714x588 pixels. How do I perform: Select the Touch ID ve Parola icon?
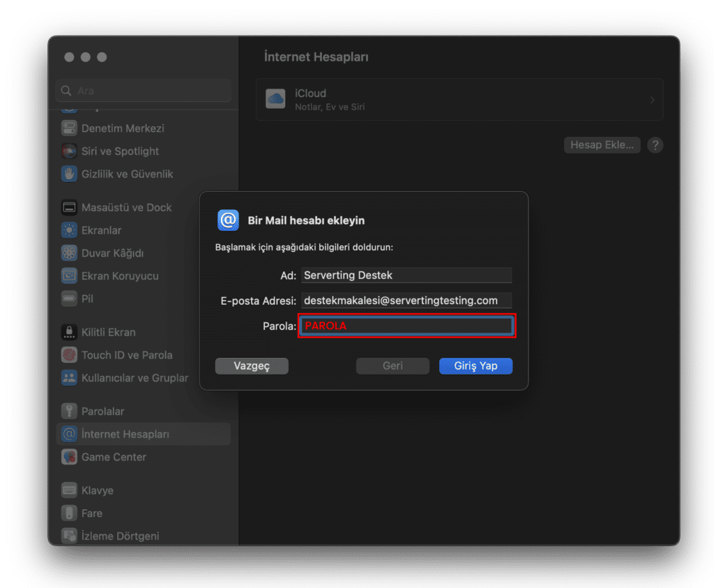coord(69,355)
